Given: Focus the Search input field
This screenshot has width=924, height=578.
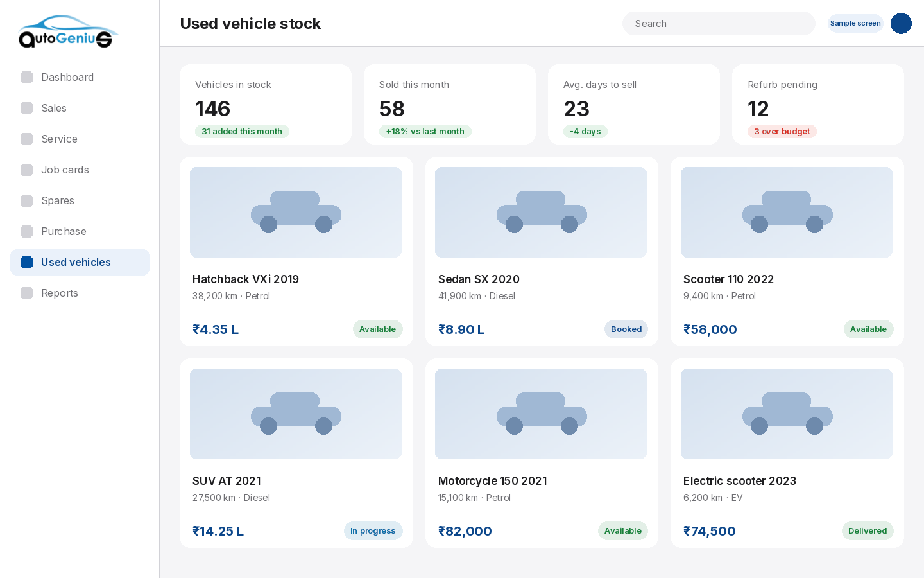Looking at the screenshot, I should point(719,23).
